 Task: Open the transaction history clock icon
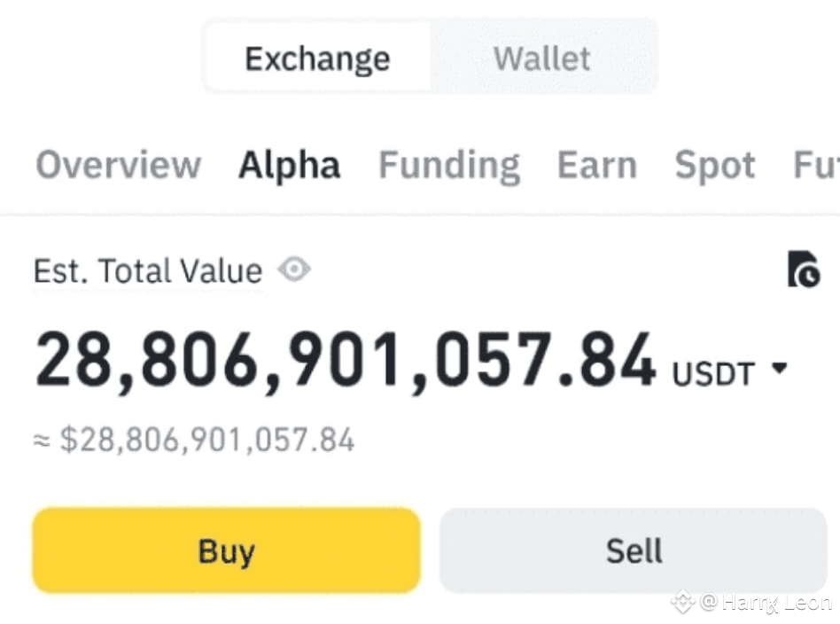coord(804,269)
